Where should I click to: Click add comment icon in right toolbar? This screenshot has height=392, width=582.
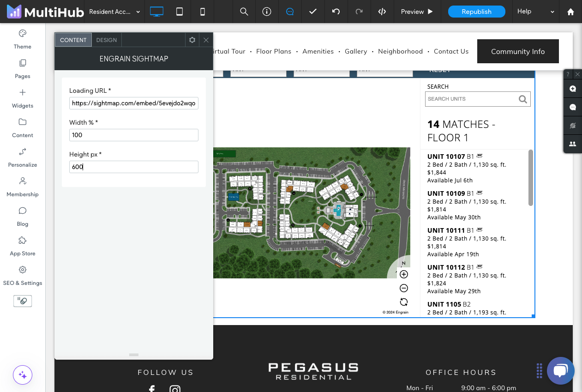tap(573, 89)
